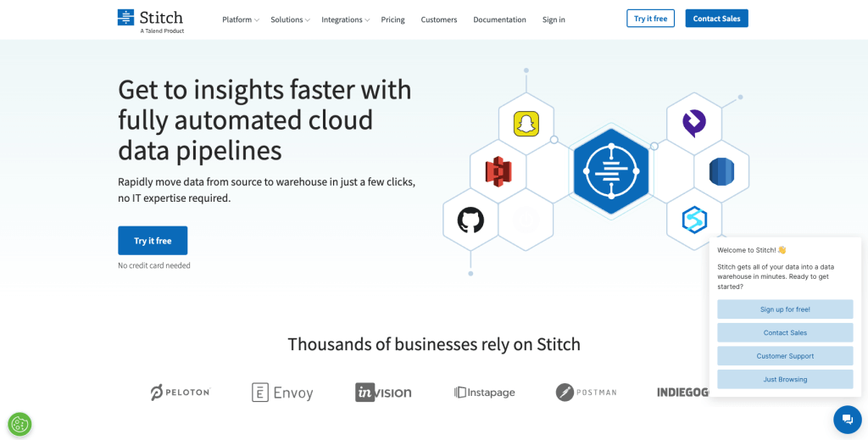The width and height of the screenshot is (868, 440).
Task: Open the Customers page
Action: (x=439, y=19)
